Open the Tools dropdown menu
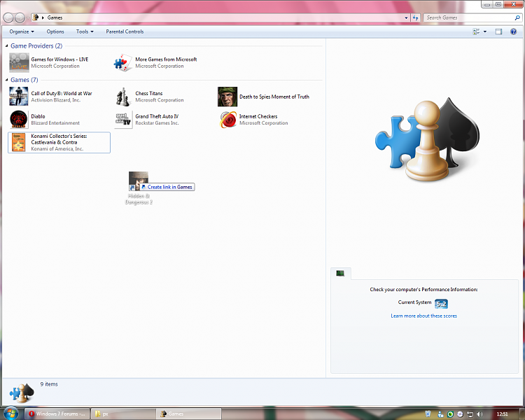Screen dimensions: 525x420 coord(85,31)
